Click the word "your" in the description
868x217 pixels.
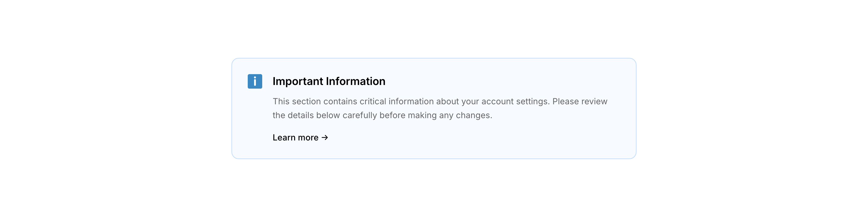pyautogui.click(x=470, y=102)
